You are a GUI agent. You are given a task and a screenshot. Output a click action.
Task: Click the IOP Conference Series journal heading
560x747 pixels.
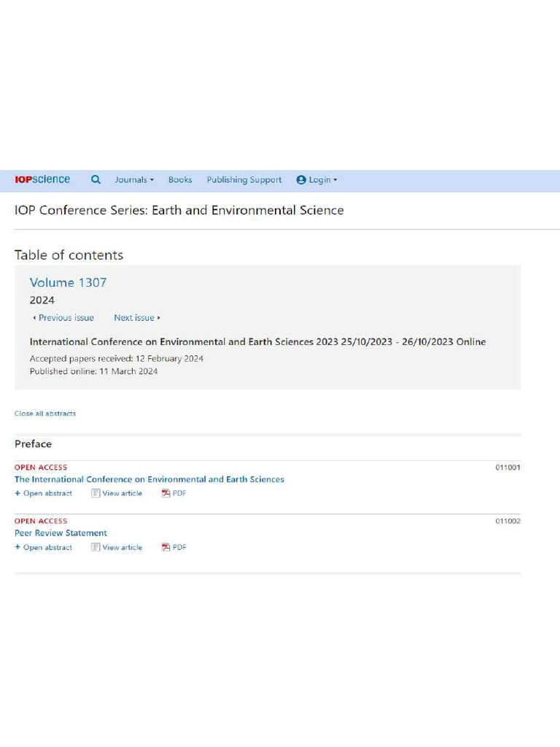(179, 210)
